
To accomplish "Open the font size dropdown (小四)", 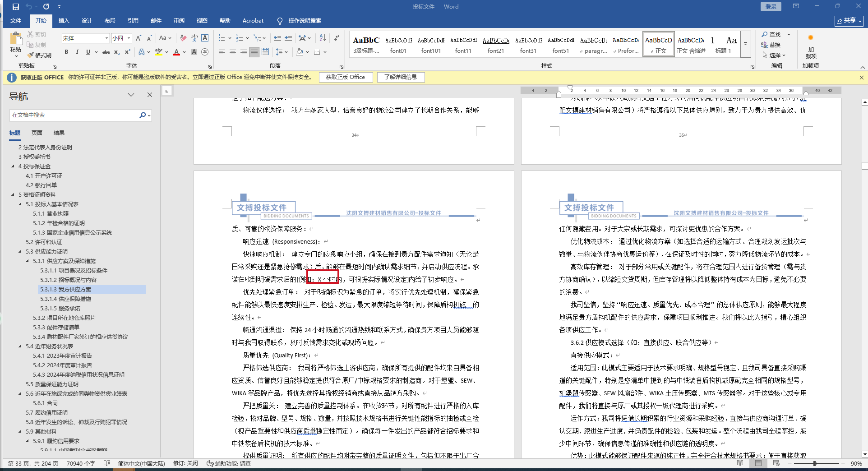I will click(x=129, y=38).
